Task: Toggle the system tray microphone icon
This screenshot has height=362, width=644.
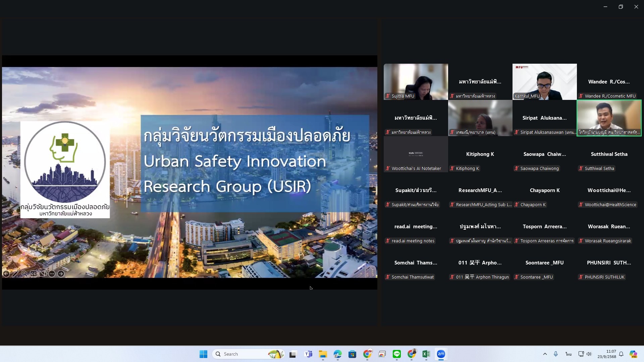Action: 556,354
